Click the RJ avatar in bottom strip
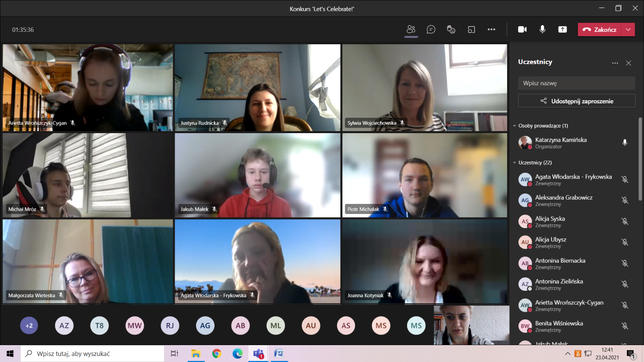The height and width of the screenshot is (362, 644). click(x=170, y=325)
